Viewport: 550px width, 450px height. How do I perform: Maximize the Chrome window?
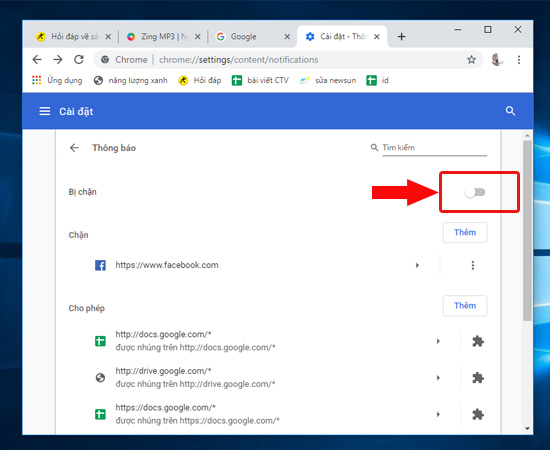coord(488,30)
